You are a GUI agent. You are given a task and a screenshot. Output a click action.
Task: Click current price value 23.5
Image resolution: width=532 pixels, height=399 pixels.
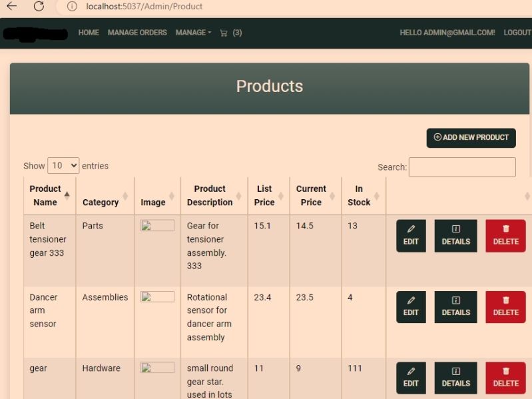[305, 297]
